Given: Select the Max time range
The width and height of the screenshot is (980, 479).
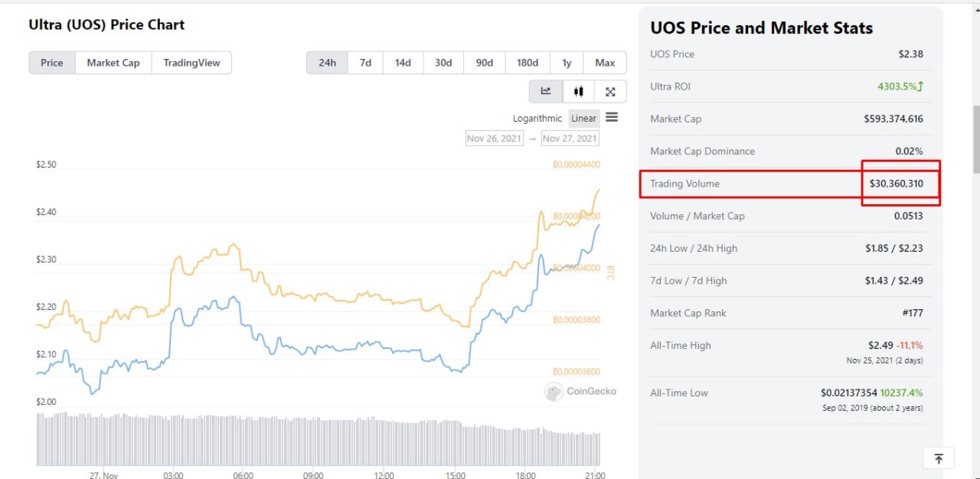Looking at the screenshot, I should click(x=605, y=63).
